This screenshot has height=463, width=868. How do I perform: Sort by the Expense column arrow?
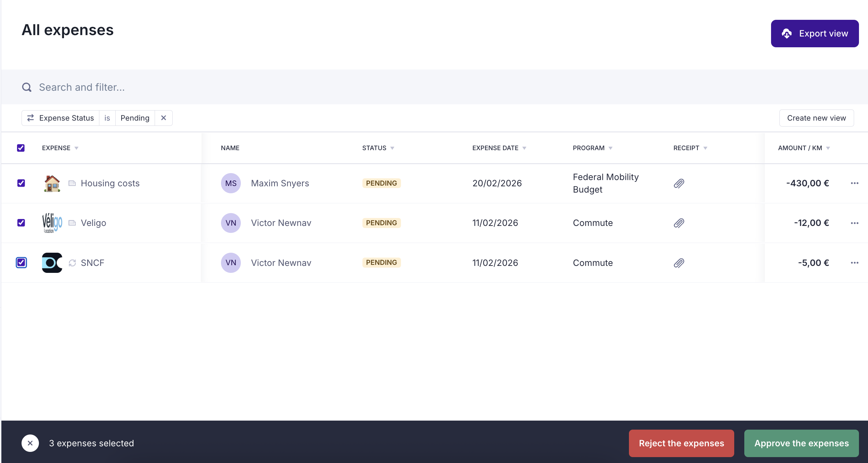[x=76, y=148]
